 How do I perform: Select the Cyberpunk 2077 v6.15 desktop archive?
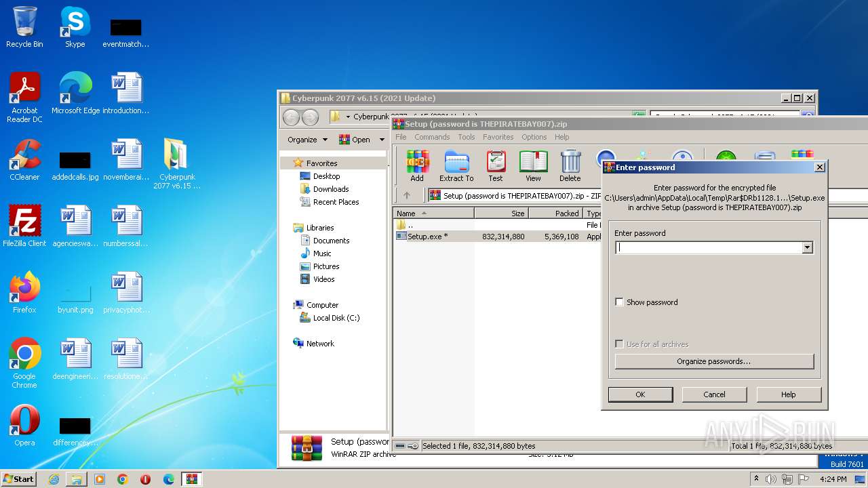pos(177,164)
